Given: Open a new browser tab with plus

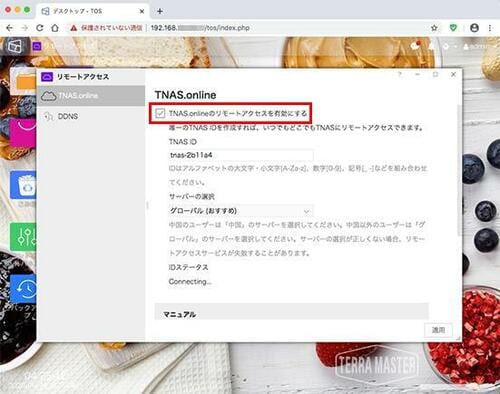Looking at the screenshot, I should pos(160,11).
